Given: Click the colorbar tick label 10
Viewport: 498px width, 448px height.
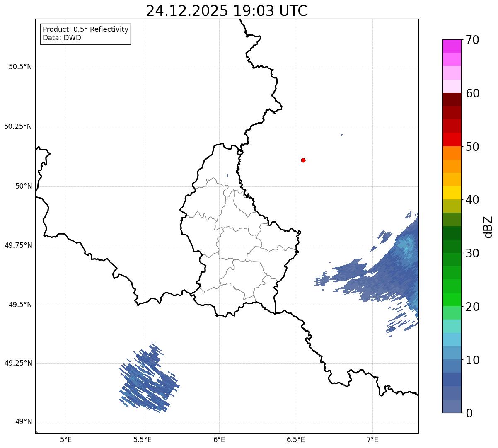Looking at the screenshot, I should pos(472,360).
